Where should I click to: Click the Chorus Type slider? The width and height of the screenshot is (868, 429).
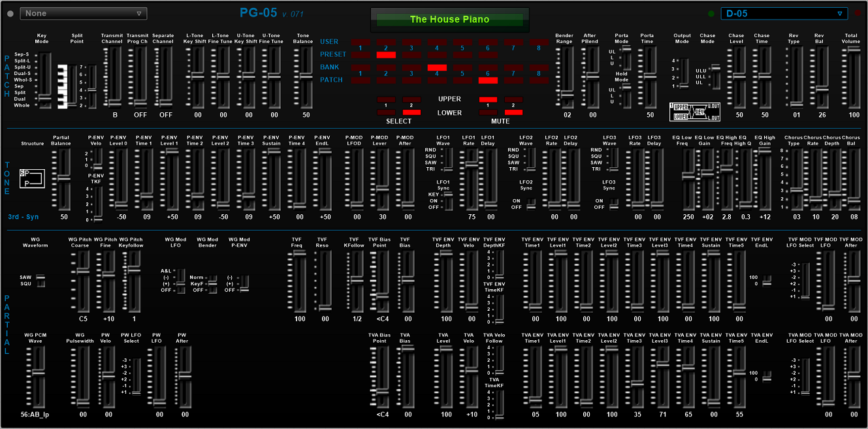tap(796, 179)
